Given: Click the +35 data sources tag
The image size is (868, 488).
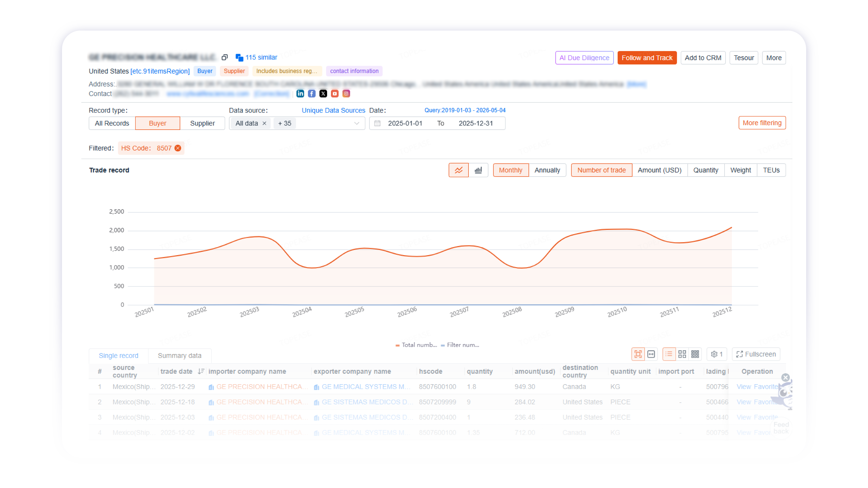Looking at the screenshot, I should [285, 123].
